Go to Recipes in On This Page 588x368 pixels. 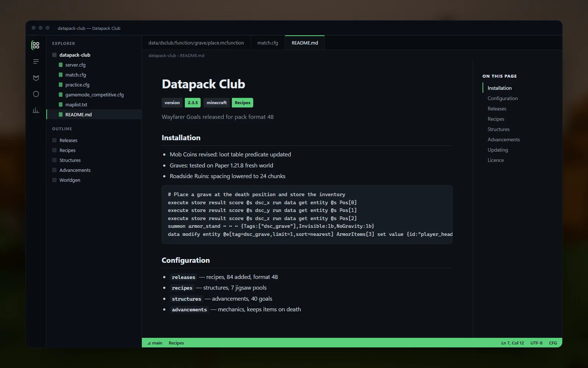point(496,119)
